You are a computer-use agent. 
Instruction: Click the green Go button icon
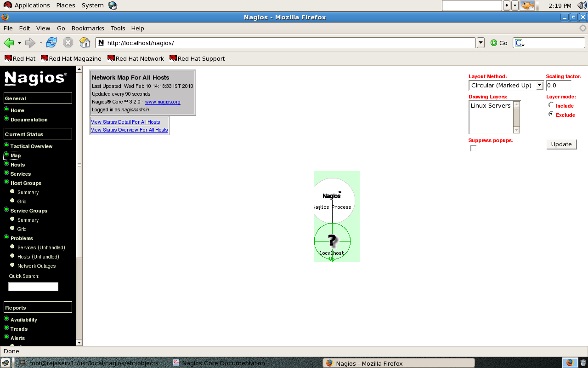(x=494, y=43)
